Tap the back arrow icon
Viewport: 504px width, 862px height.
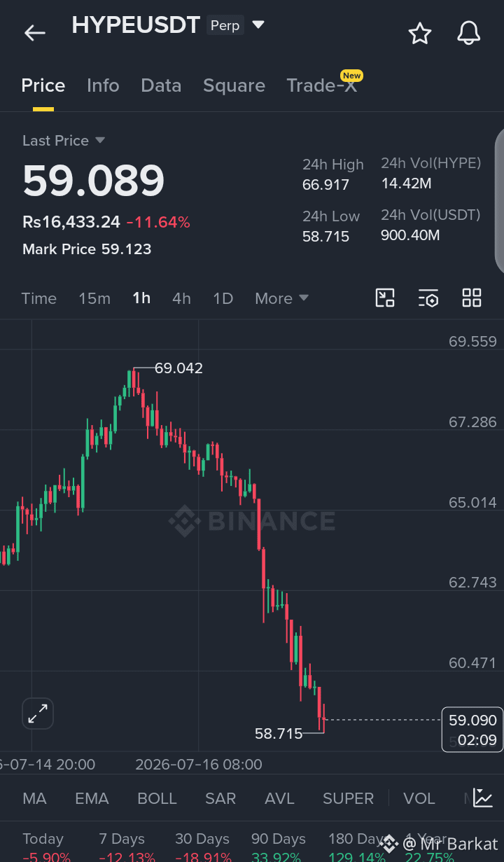coord(34,33)
